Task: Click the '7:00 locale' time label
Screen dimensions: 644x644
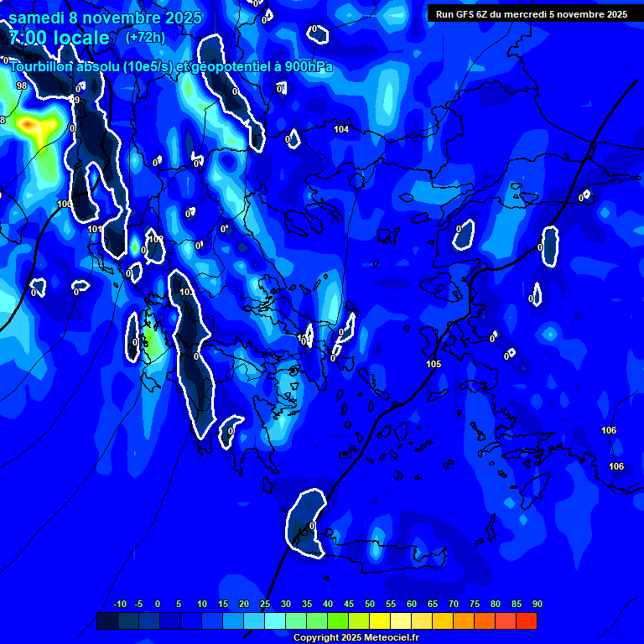Action: (59, 38)
